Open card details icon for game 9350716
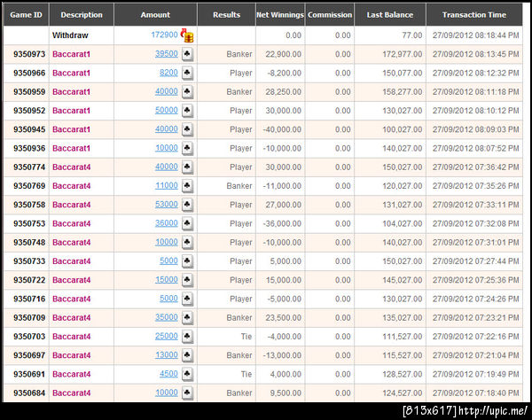532x420 pixels. coord(188,299)
